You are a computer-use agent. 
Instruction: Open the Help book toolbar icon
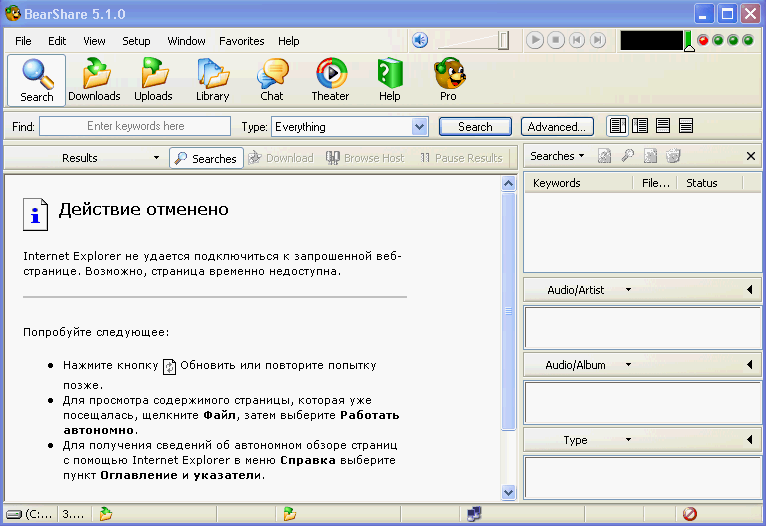[390, 81]
